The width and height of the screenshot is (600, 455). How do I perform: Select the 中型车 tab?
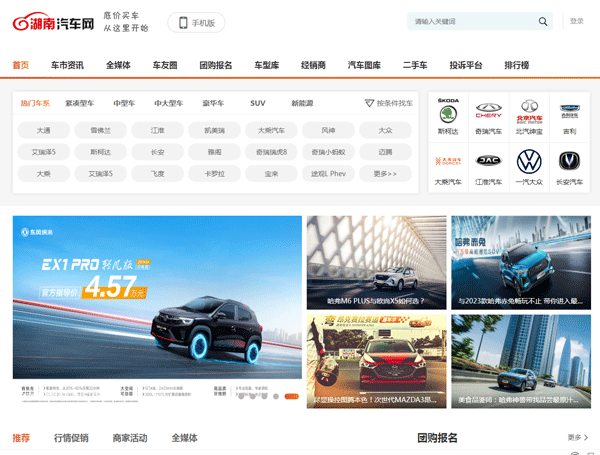[x=124, y=103]
